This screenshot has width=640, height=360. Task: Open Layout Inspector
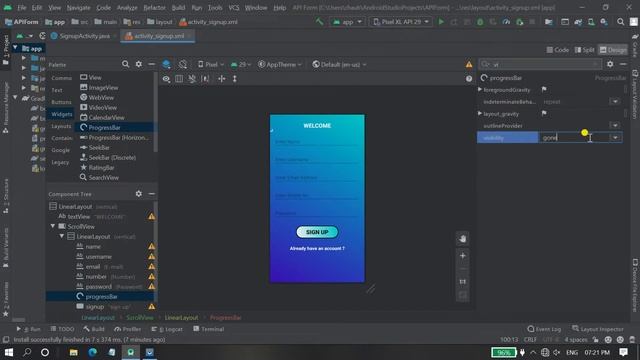coord(598,329)
